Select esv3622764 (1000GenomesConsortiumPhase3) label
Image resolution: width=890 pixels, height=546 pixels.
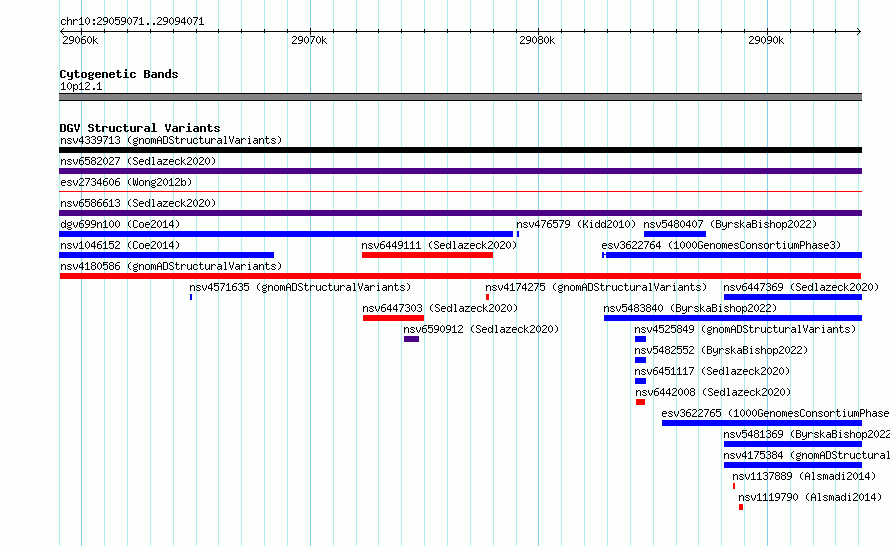(721, 245)
